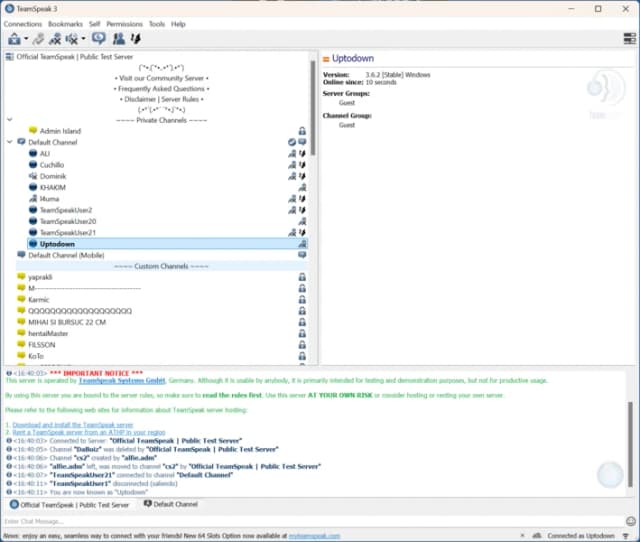Click the group icon on AU row

pyautogui.click(x=292, y=153)
